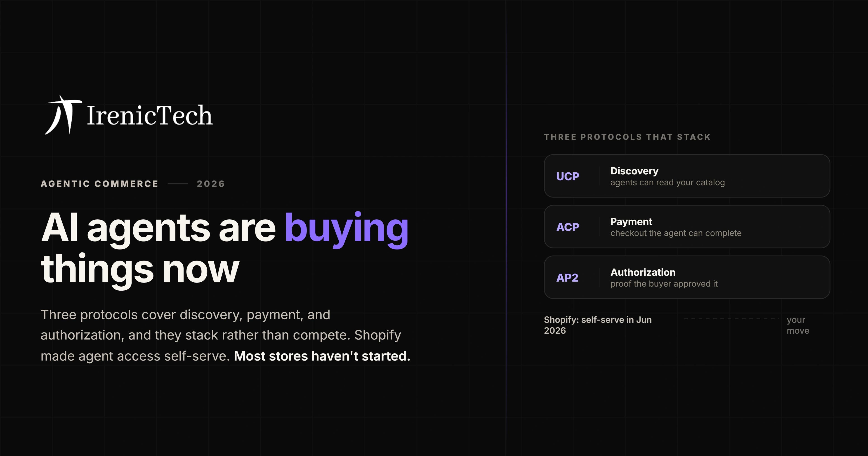Click "Shopify: self-serve in Jun 2026" text
Image resolution: width=868 pixels, height=456 pixels.
598,325
